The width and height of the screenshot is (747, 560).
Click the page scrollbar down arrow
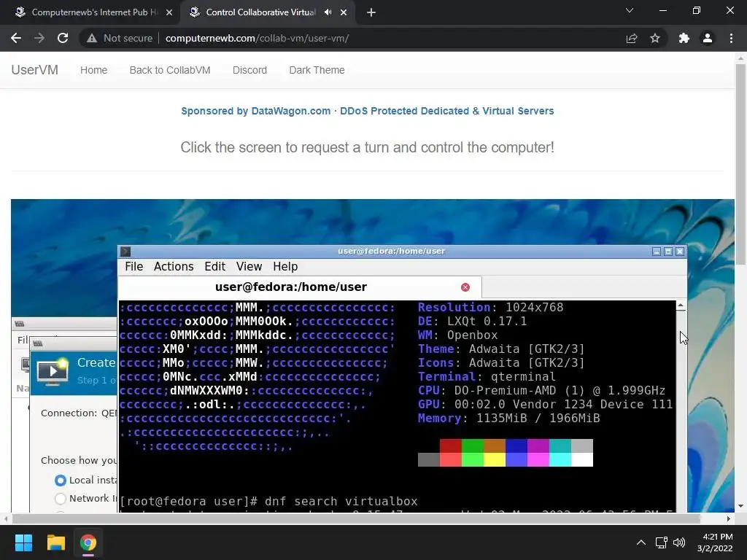click(740, 506)
